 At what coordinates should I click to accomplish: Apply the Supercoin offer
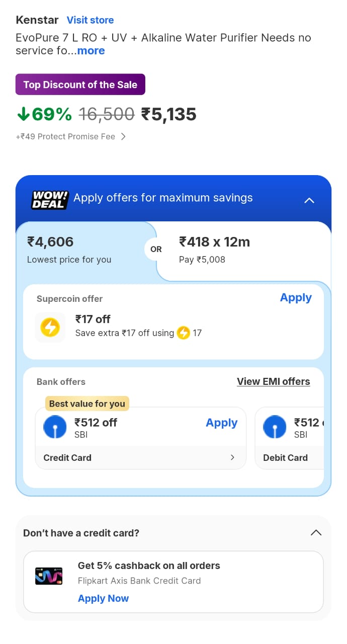296,298
